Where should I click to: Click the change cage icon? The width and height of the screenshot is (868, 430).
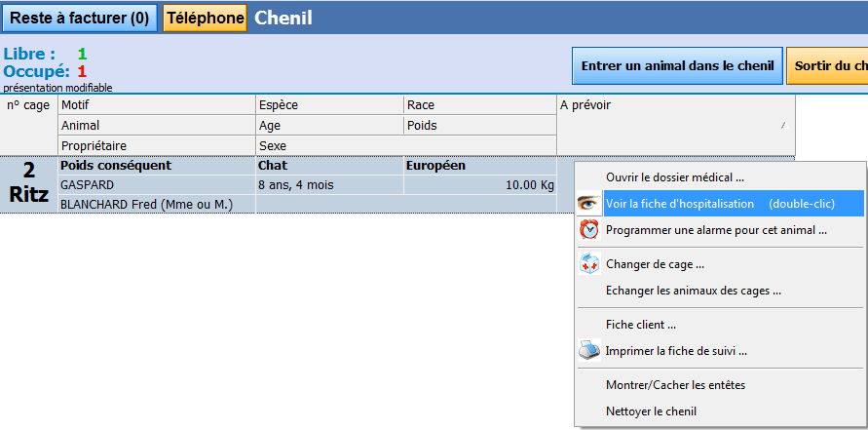pyautogui.click(x=589, y=263)
